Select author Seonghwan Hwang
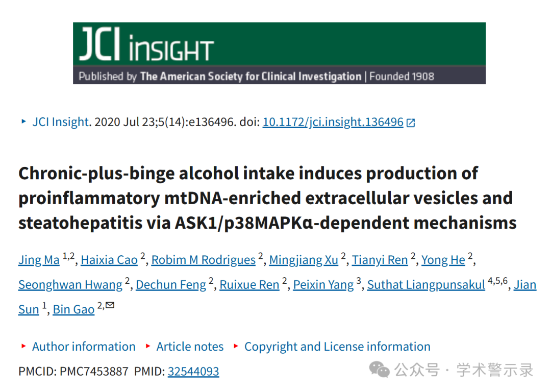 click(x=70, y=284)
